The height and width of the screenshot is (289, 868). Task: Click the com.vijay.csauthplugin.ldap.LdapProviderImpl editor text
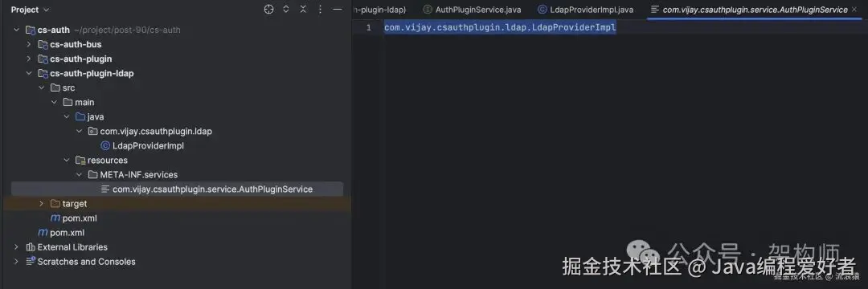[x=500, y=27]
